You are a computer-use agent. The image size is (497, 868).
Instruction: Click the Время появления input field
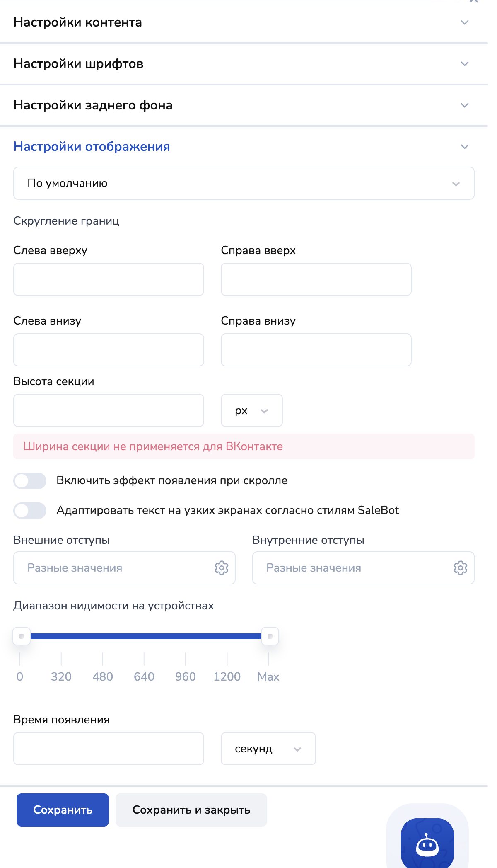tap(109, 749)
